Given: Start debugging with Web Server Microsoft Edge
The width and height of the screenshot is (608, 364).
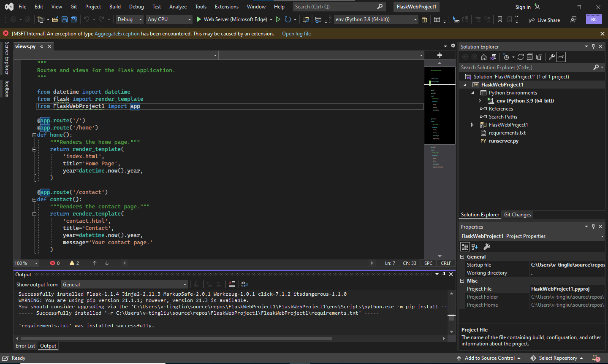Looking at the screenshot, I should pos(198,19).
